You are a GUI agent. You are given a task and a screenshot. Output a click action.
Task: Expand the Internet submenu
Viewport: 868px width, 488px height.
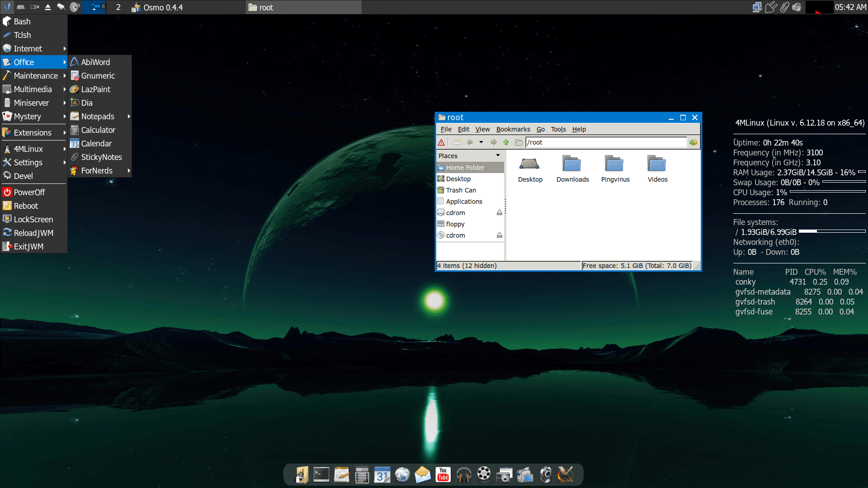(34, 48)
